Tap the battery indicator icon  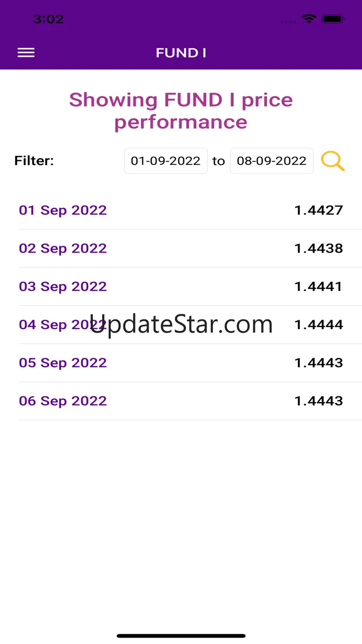pos(333,19)
